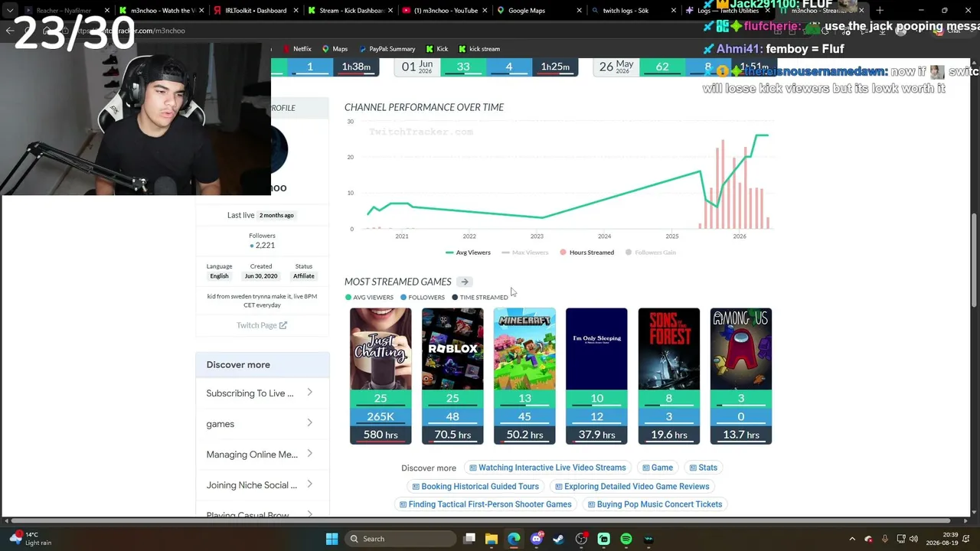980x551 pixels.
Task: Toggle Followers Gain series in chart legend
Action: pyautogui.click(x=651, y=253)
